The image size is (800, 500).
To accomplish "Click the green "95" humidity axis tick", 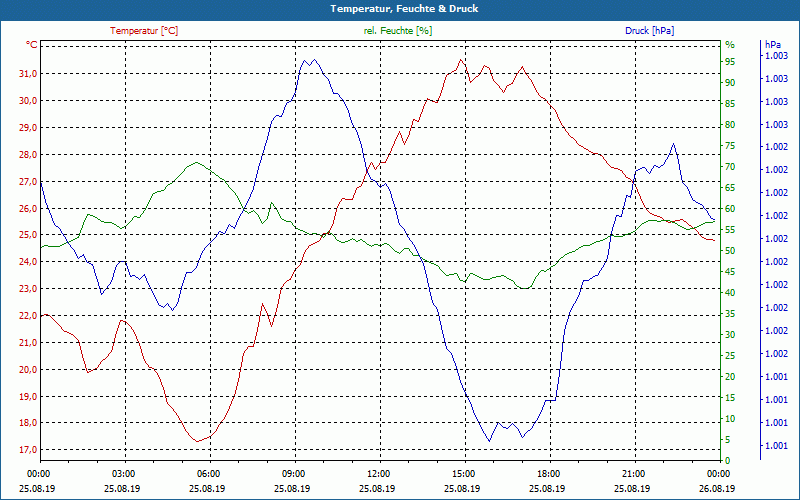I will pyautogui.click(x=730, y=62).
